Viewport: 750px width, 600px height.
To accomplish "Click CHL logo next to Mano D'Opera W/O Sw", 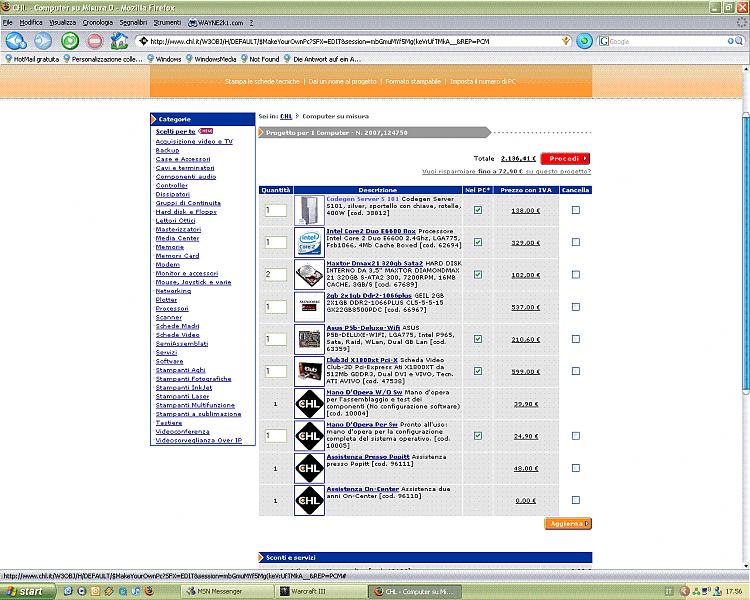I will pos(309,404).
